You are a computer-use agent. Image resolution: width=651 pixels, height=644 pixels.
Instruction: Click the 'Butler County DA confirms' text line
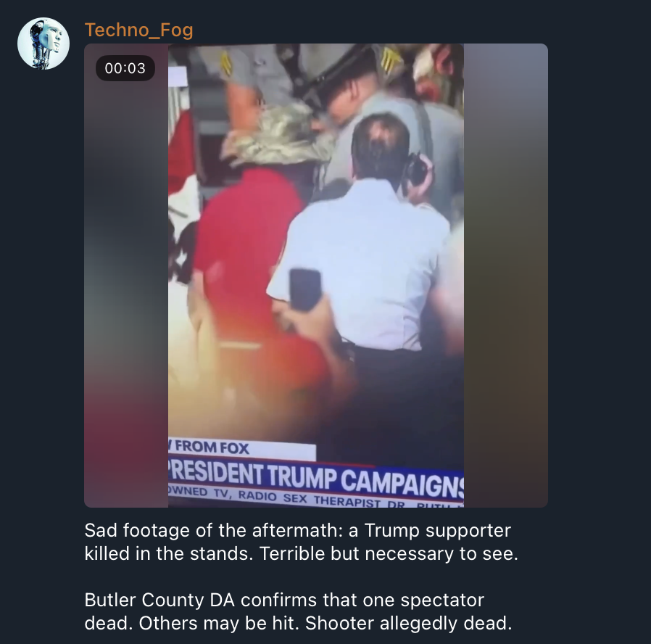point(284,600)
